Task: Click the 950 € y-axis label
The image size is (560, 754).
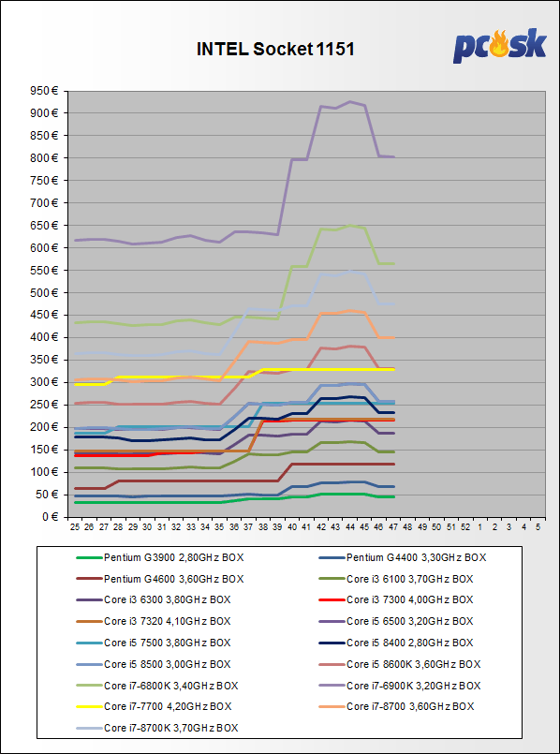Action: click(x=45, y=91)
